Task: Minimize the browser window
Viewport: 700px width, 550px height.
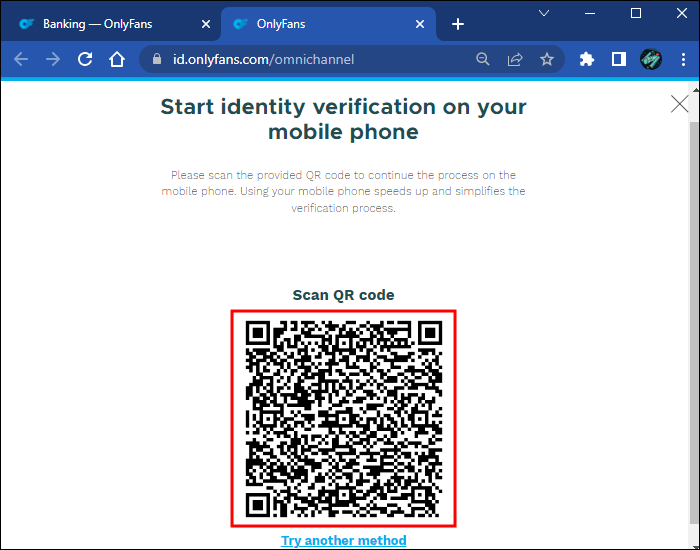Action: 590,13
